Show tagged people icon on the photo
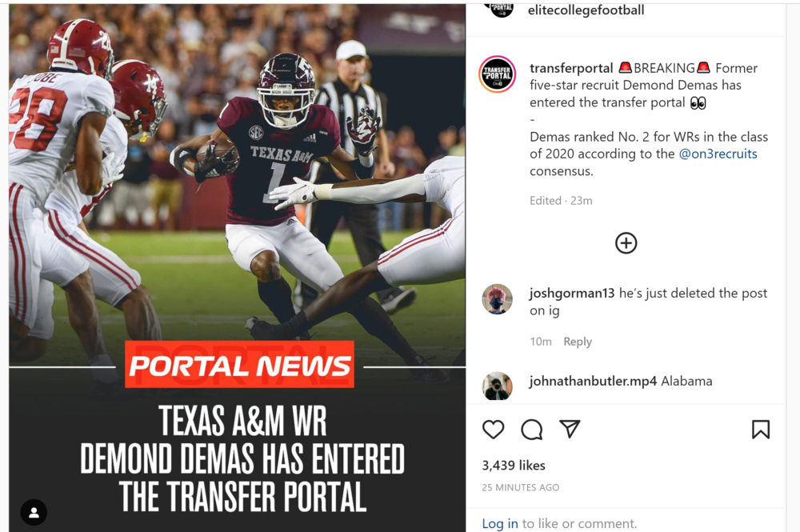Image resolution: width=800 pixels, height=532 pixels. coord(34,512)
